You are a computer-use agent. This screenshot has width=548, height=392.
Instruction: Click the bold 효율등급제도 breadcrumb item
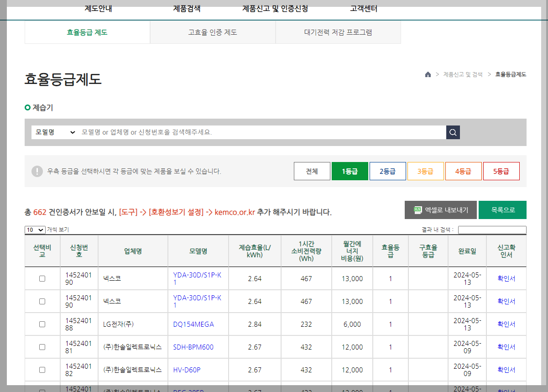click(511, 74)
